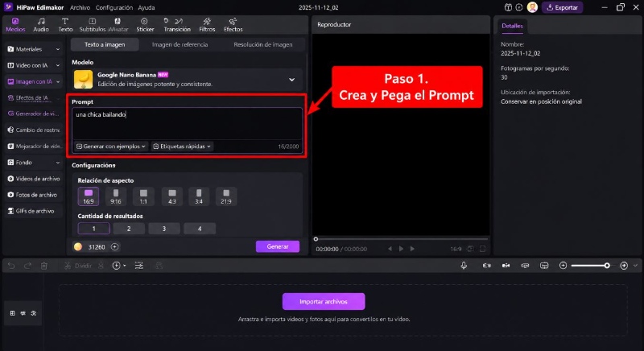Open Cambio de rostro in sidebar
The width and height of the screenshot is (644, 351).
tap(34, 130)
